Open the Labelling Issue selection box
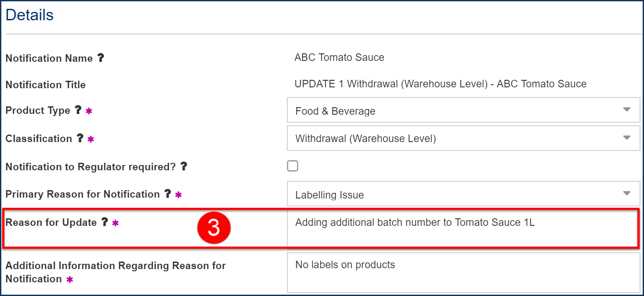Screen dimensions: 644x296 click(x=463, y=194)
